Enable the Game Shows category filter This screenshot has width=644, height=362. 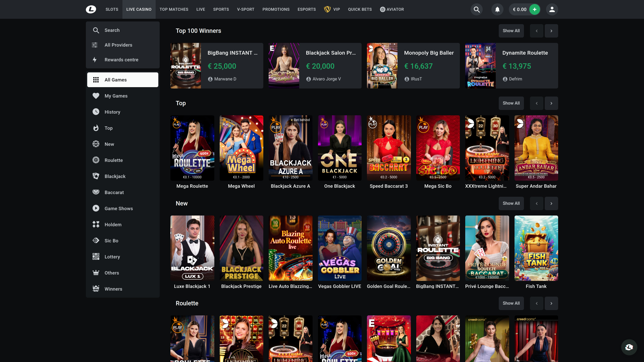coord(119,208)
